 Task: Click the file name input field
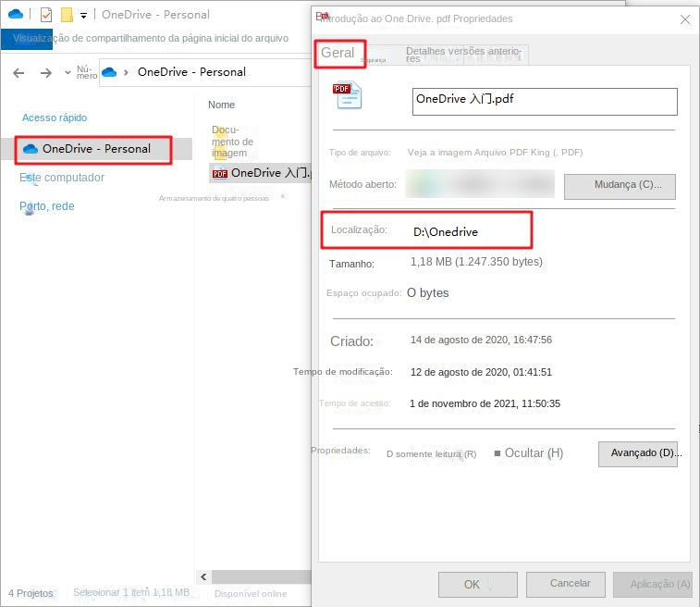click(x=545, y=102)
